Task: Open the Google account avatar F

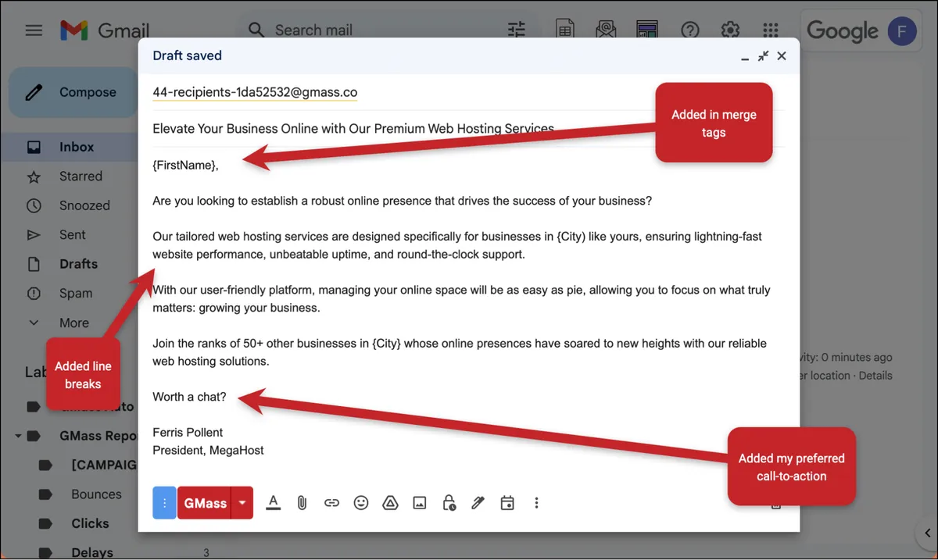Action: pos(902,31)
